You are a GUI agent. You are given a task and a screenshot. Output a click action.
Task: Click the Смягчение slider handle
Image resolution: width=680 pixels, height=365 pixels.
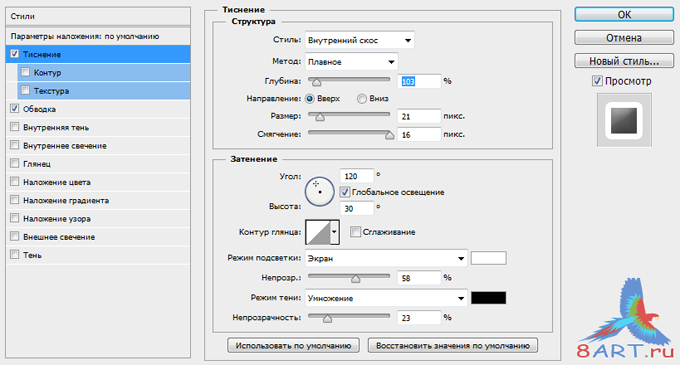point(389,135)
